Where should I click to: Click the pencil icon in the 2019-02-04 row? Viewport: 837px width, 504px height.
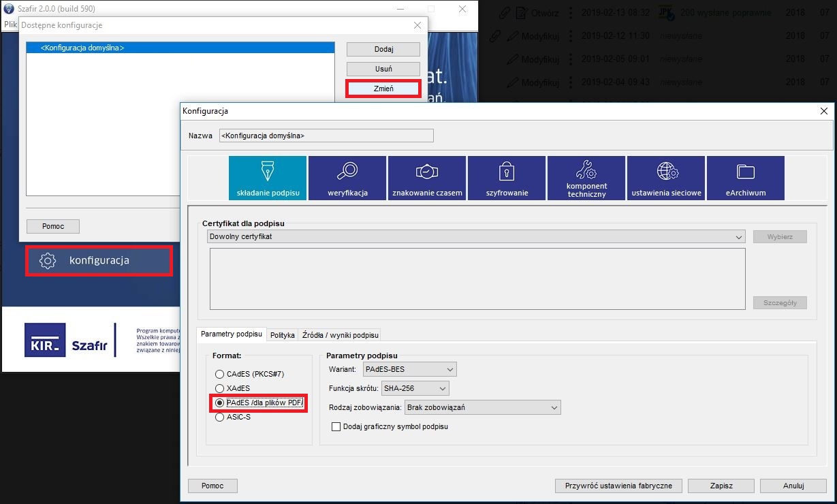point(512,83)
